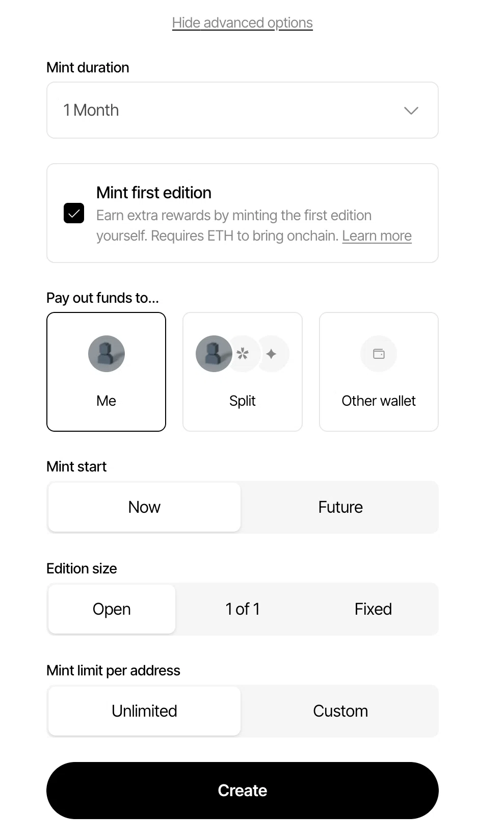Open the Mint duration dropdown

(x=243, y=110)
